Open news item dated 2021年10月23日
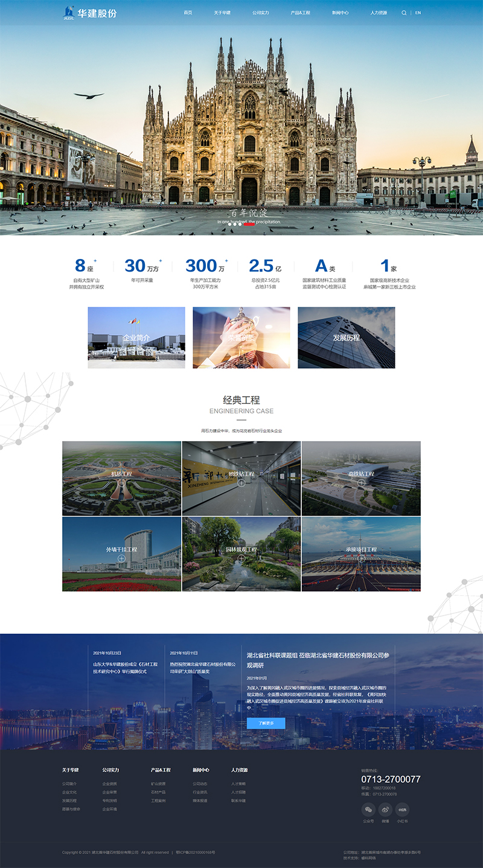 [125, 667]
